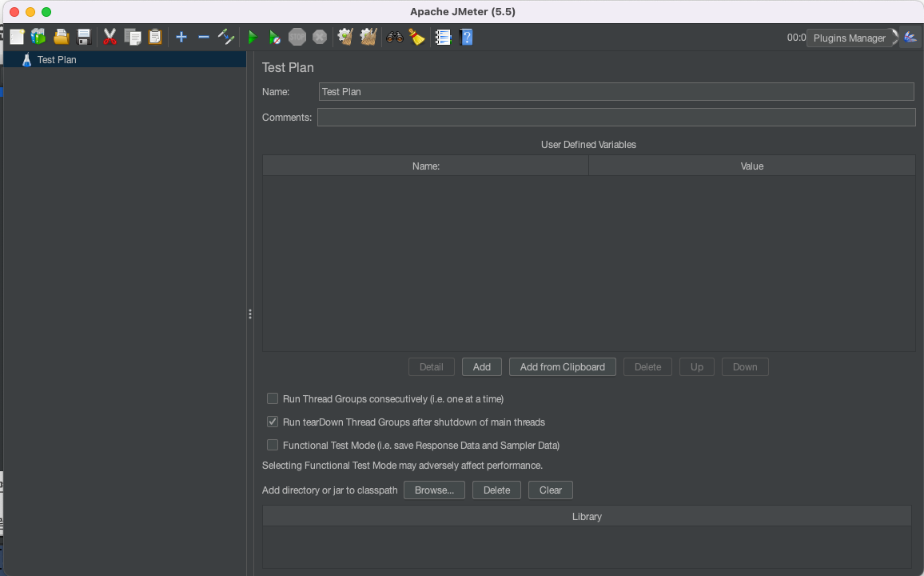Screen dimensions: 924x576
Task: Select the Test Plan tree node
Action: click(57, 59)
